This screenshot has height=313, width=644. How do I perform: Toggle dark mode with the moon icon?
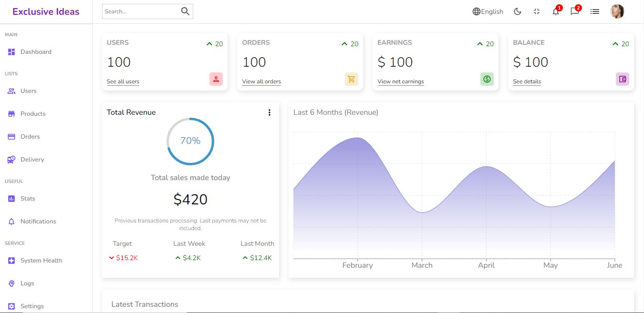518,11
